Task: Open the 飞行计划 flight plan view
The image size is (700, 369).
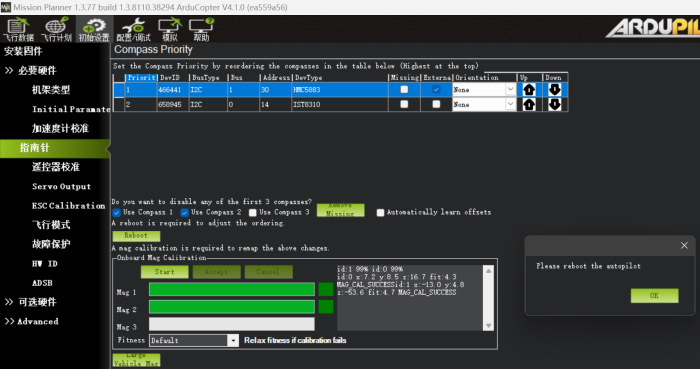Action: coord(56,29)
